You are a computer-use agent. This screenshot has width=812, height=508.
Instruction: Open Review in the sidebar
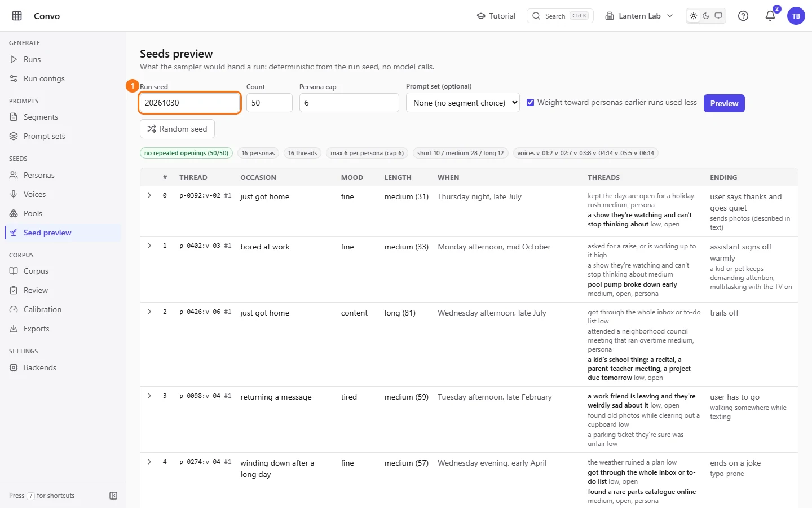[63, 290]
